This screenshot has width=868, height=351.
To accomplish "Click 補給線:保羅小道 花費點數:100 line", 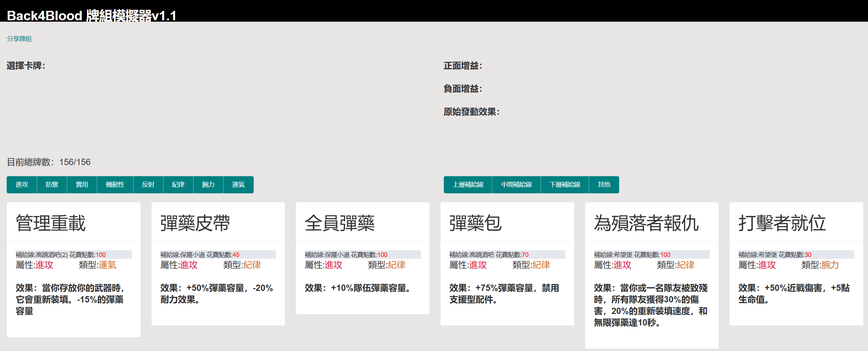I will [x=363, y=255].
